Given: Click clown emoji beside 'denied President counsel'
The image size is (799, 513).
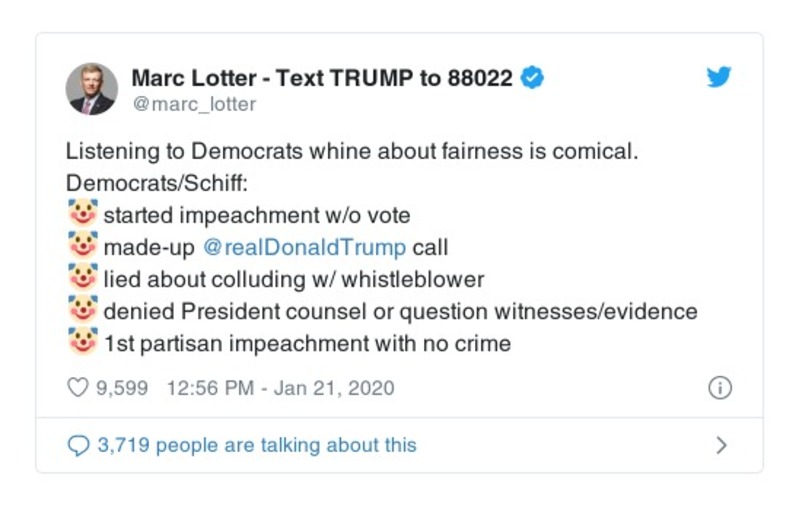Looking at the screenshot, I should (82, 311).
